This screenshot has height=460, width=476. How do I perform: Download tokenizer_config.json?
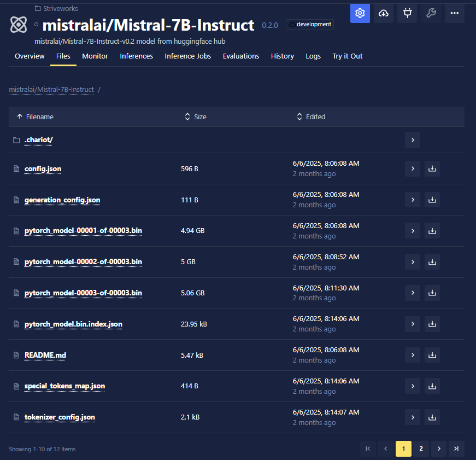(x=432, y=417)
